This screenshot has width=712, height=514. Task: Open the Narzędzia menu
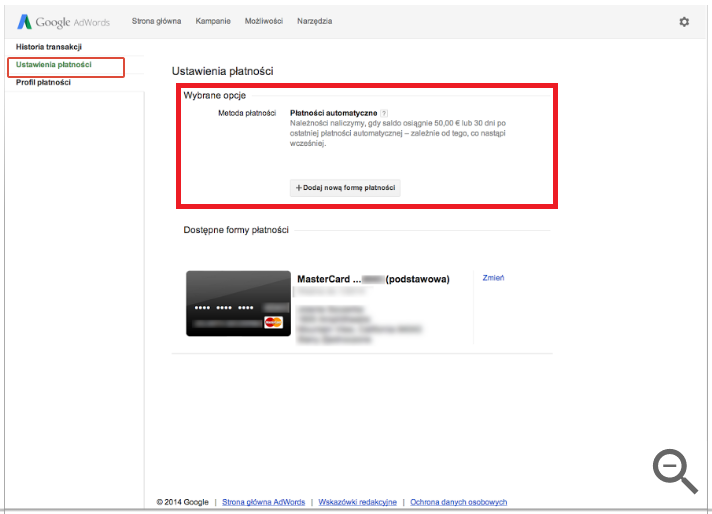tap(315, 21)
